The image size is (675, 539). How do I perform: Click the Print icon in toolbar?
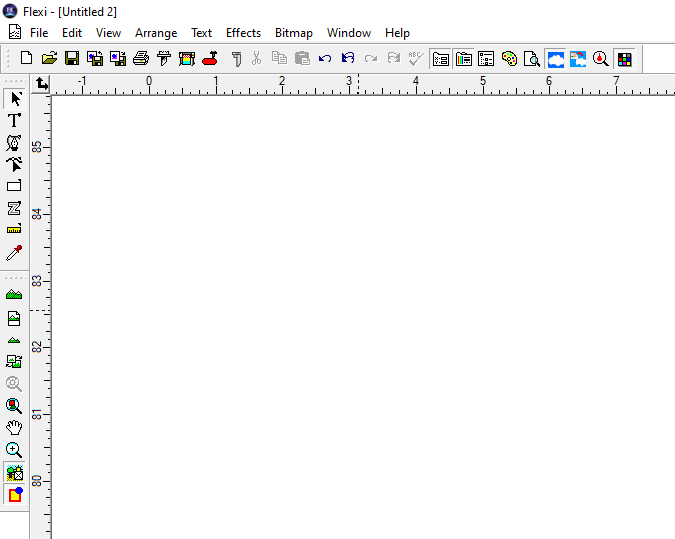point(141,59)
